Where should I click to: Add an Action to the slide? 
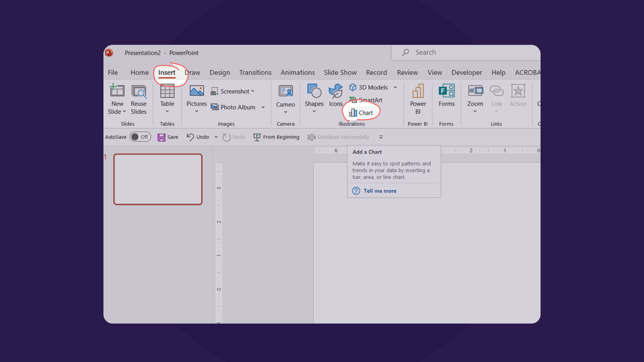point(518,96)
